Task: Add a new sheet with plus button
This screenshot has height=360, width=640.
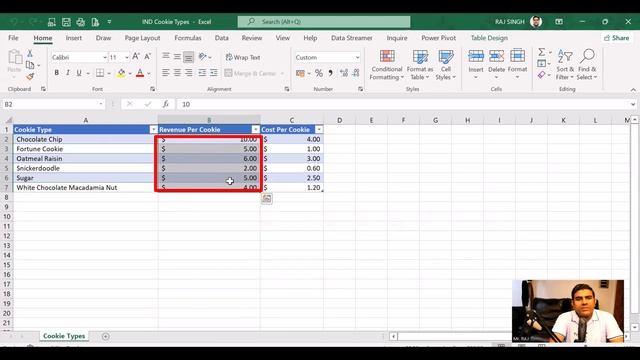Action: (x=106, y=336)
